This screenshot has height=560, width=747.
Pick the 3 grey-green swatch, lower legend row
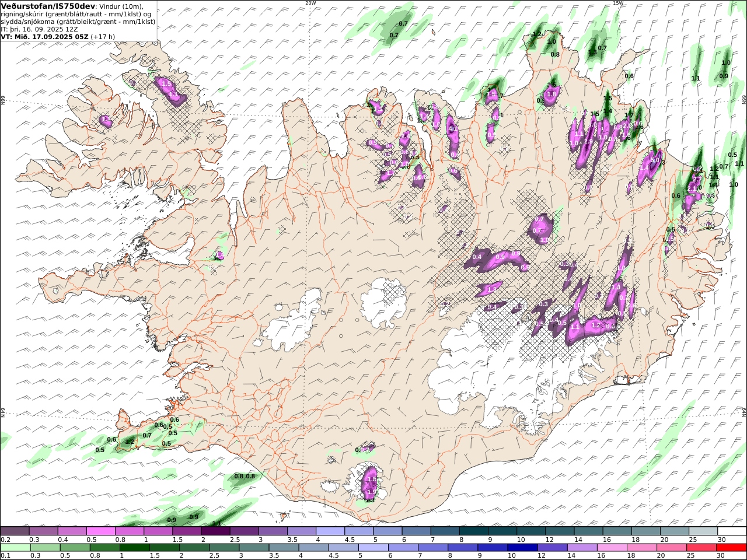click(x=254, y=548)
